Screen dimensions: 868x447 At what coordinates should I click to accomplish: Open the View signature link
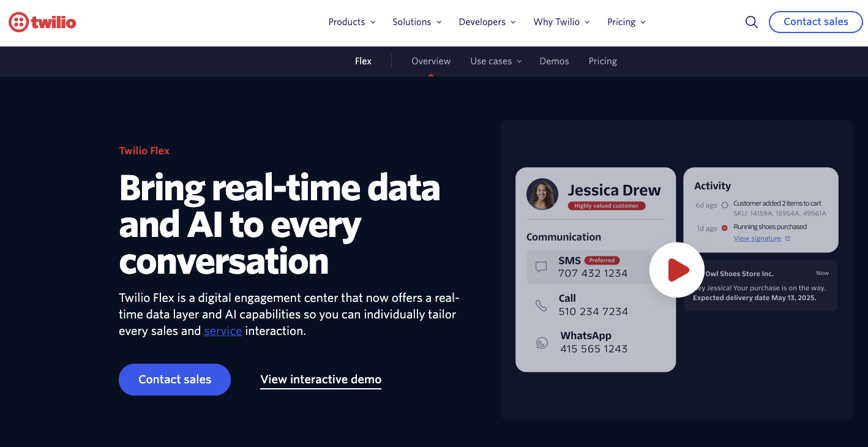pyautogui.click(x=757, y=239)
